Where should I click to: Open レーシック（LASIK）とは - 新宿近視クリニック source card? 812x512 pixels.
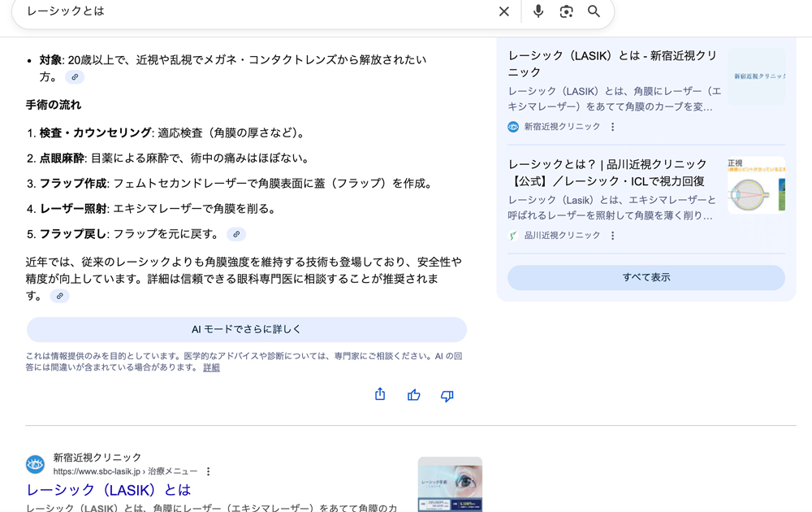[x=612, y=63]
